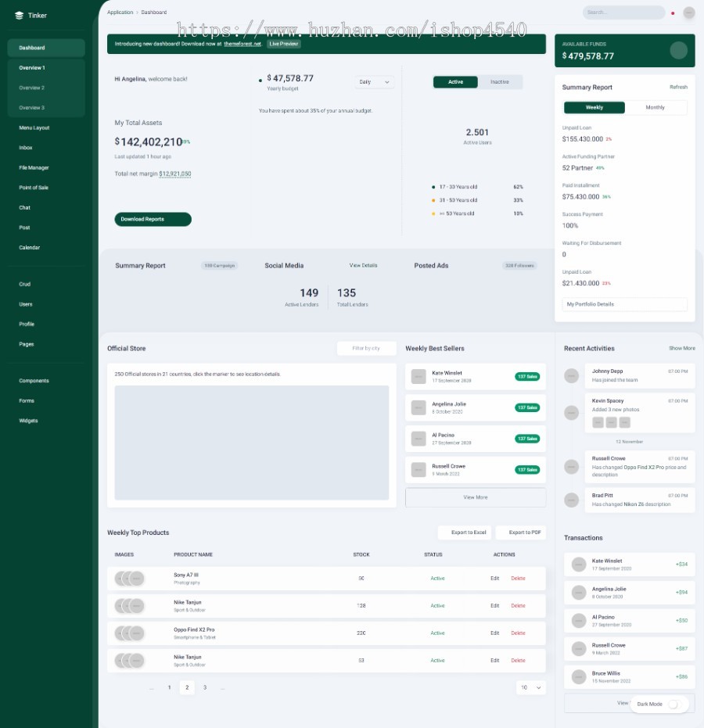Screen dimensions: 704x728
Task: Click Bruce Willis's avatar in Transactions
Action: [x=579, y=677]
